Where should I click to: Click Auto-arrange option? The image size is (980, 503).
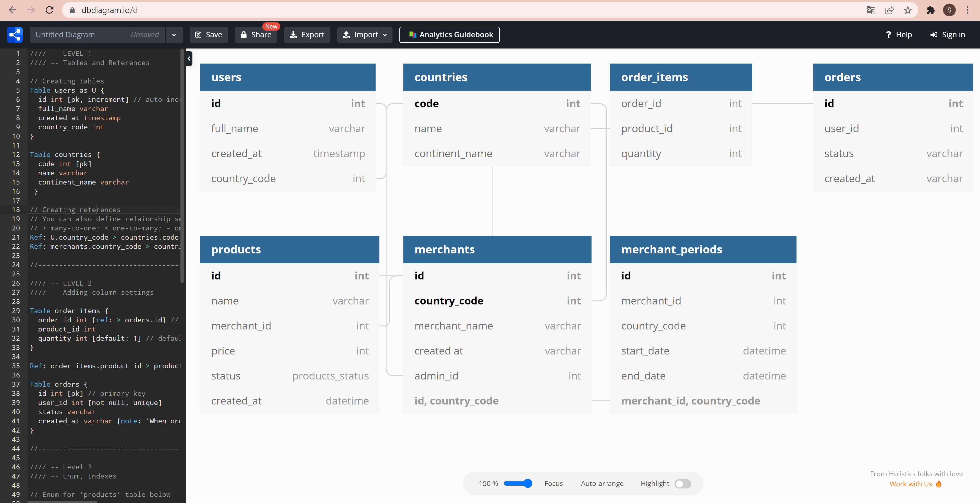click(x=602, y=483)
